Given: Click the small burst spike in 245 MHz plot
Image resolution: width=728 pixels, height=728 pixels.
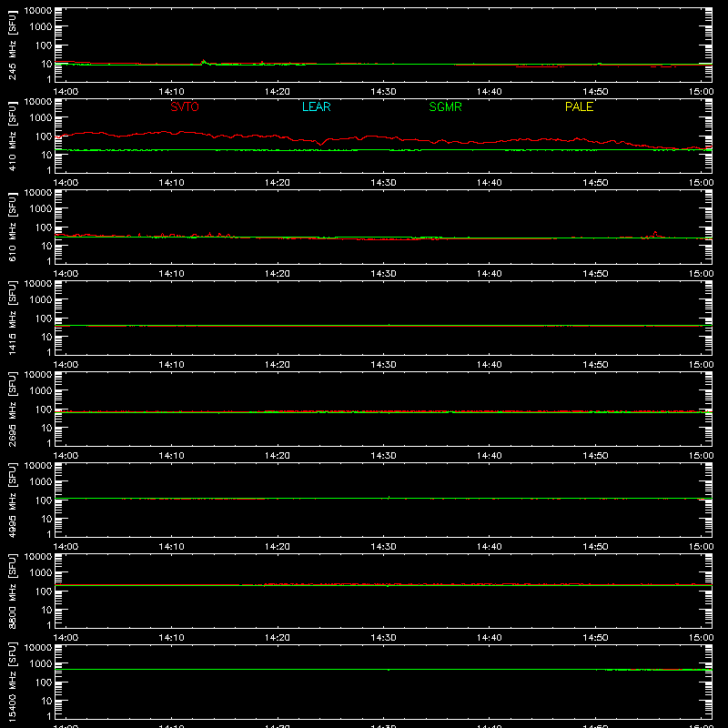Looking at the screenshot, I should [203, 62].
